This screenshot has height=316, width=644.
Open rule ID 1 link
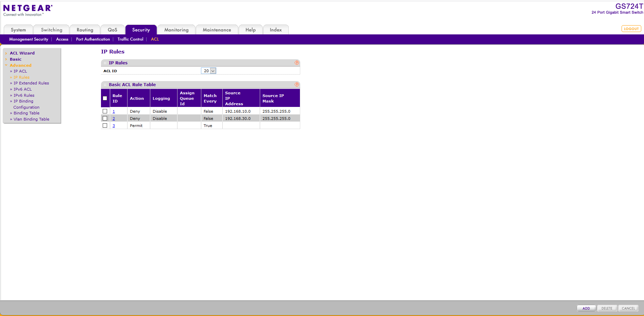[x=114, y=111]
